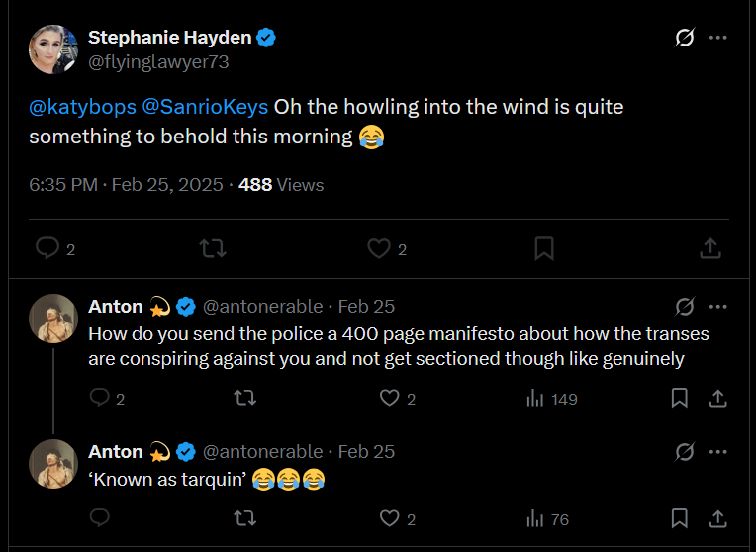Like the 400 page manifesto reply
This screenshot has height=552, width=756.
point(390,399)
